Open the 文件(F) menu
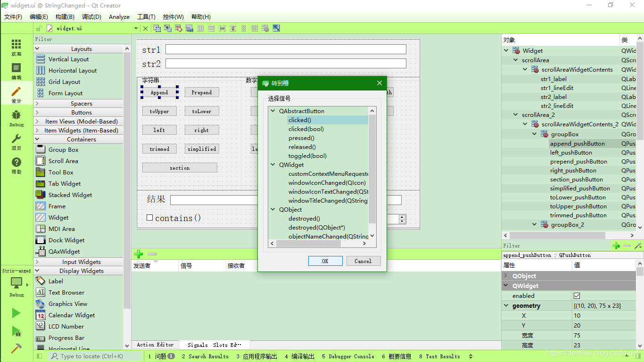The image size is (644, 362). 13,17
